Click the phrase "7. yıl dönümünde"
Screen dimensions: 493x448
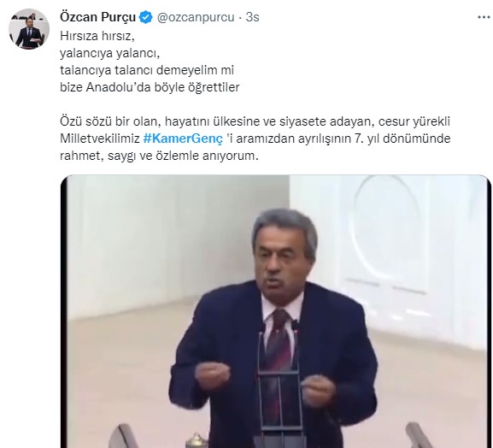coord(402,139)
